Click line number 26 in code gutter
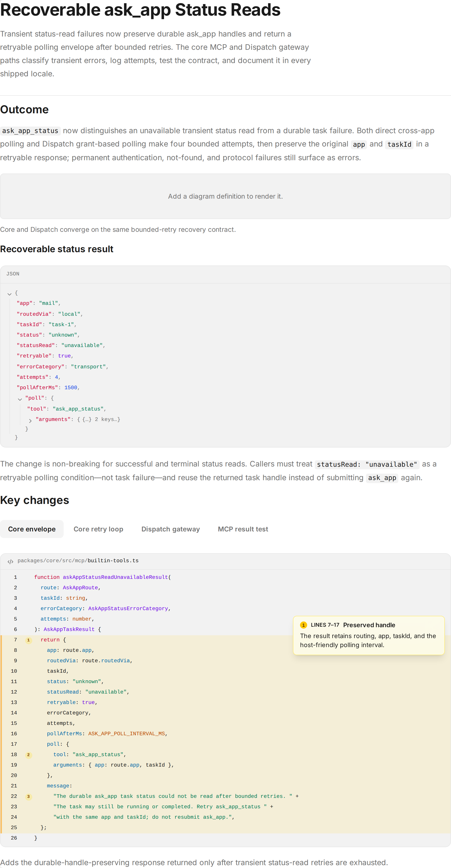This screenshot has height=868, width=451. pos(14,838)
